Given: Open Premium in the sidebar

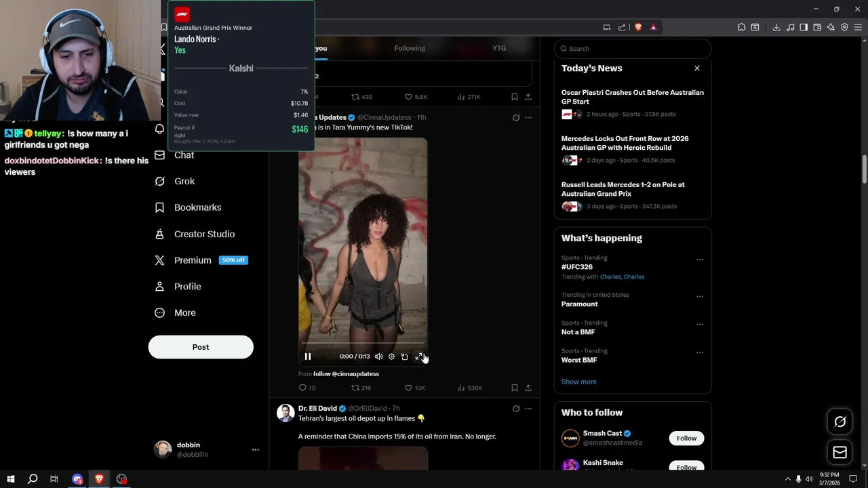Looking at the screenshot, I should pyautogui.click(x=201, y=260).
